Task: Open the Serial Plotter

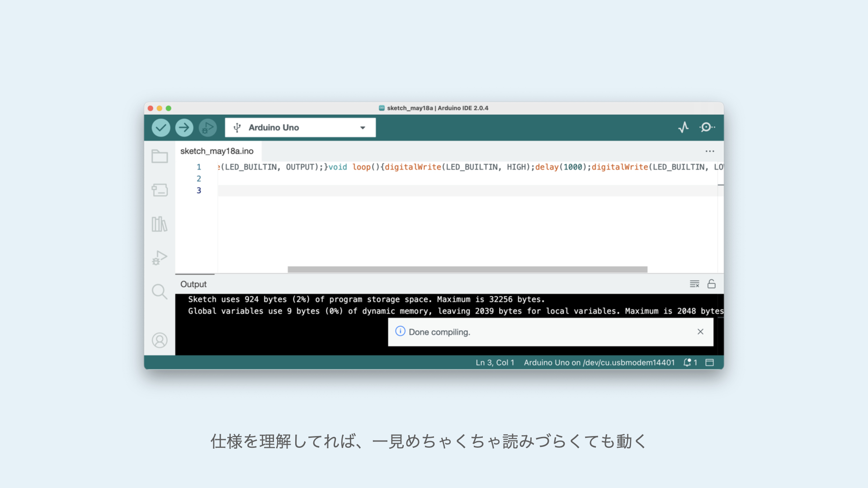Action: click(683, 127)
